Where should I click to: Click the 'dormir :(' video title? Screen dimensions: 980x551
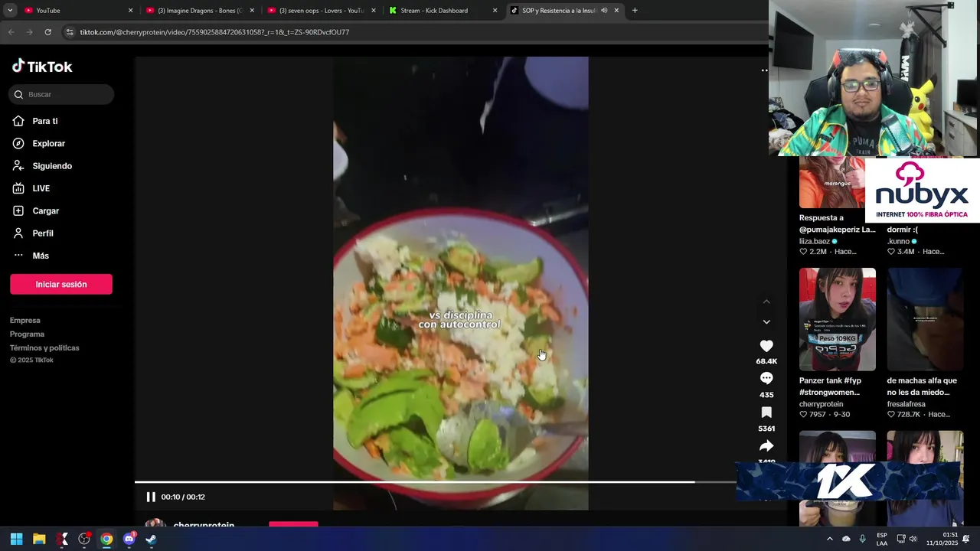(902, 230)
